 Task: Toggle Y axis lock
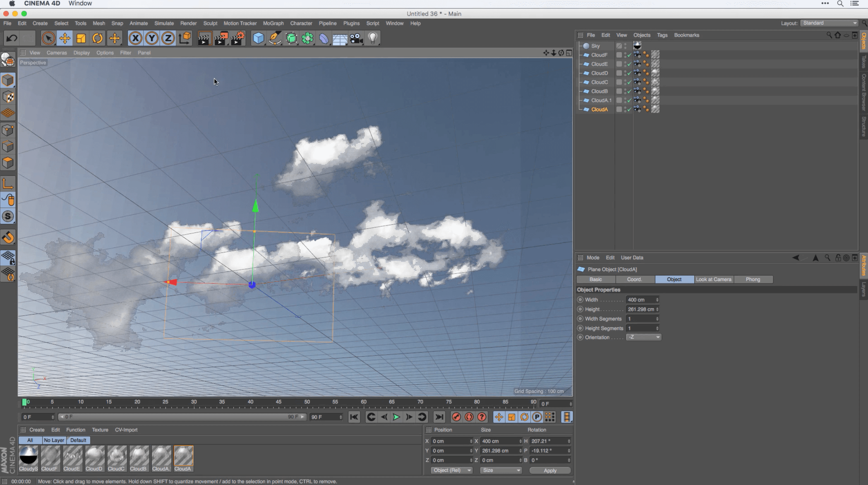point(151,38)
